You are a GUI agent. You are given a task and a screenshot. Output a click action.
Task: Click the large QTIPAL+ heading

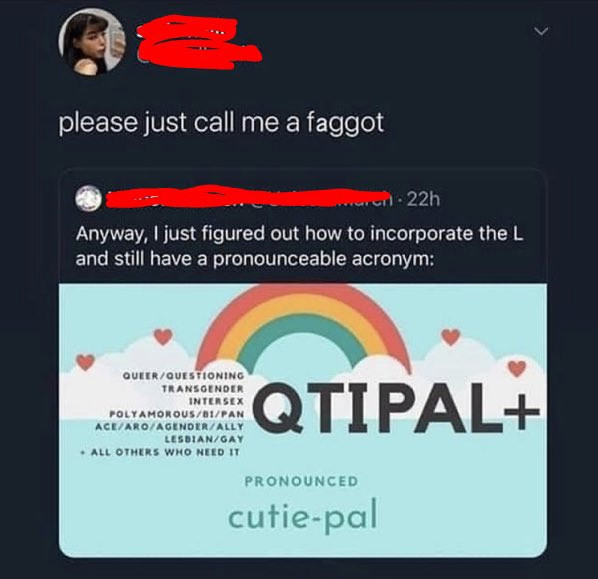point(396,408)
